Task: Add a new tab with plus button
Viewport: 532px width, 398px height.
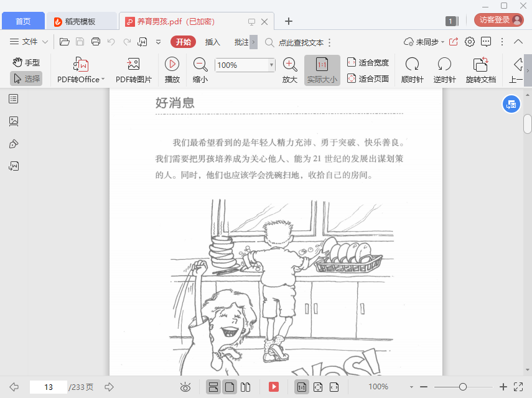Action: click(x=288, y=21)
